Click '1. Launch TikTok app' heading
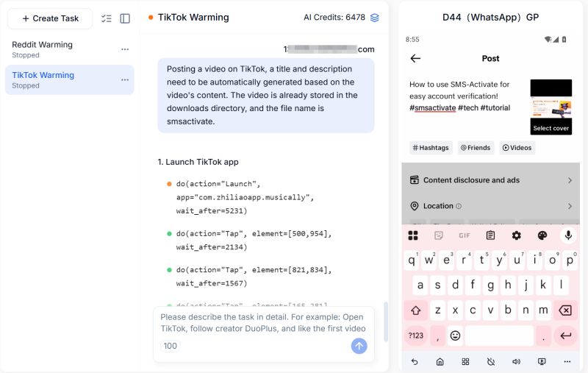 click(198, 162)
